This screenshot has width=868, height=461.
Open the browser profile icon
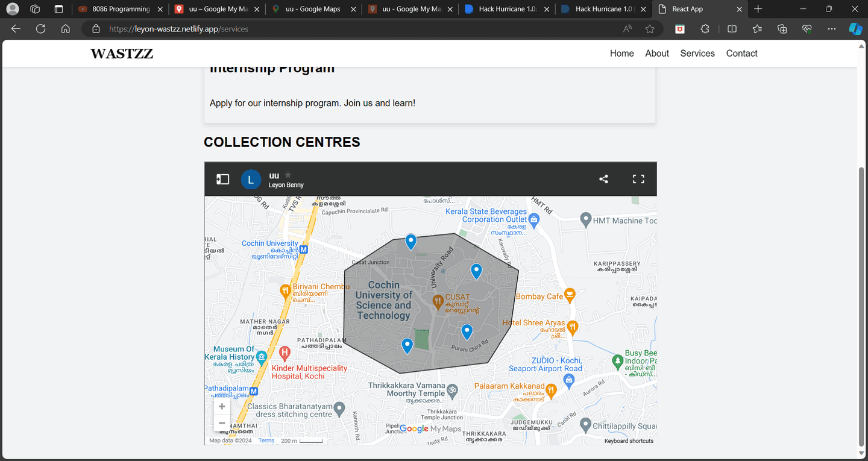tap(12, 9)
